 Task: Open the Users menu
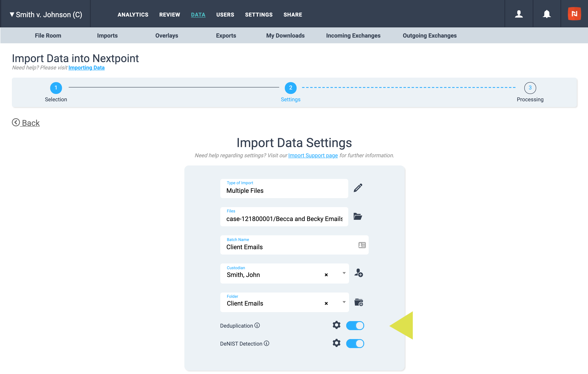(x=225, y=15)
